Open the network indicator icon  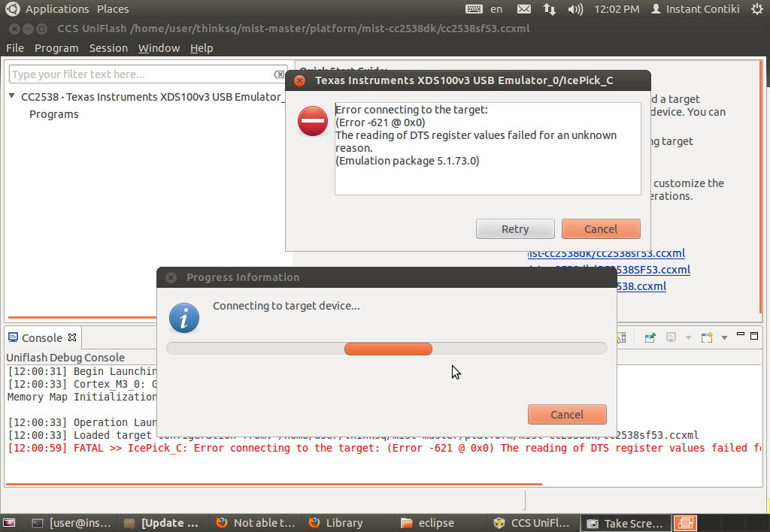pos(550,9)
